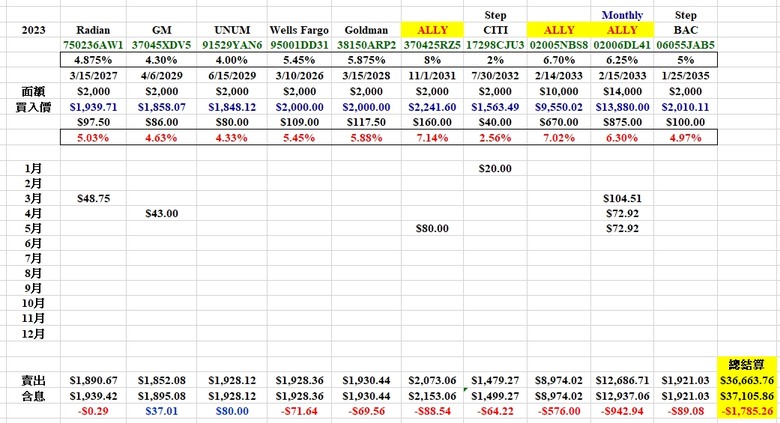Screen dimensions: 780x423
Task: Click maturity date 11/1/2031
Action: coord(432,76)
